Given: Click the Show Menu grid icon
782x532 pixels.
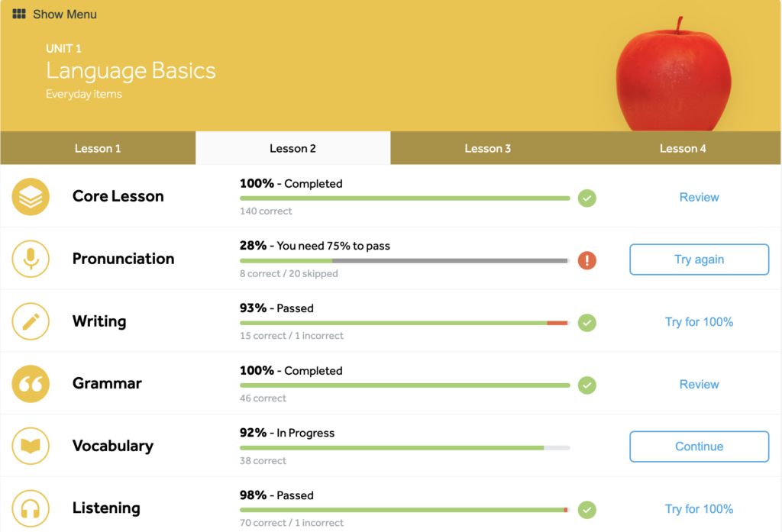Looking at the screenshot, I should tap(19, 14).
